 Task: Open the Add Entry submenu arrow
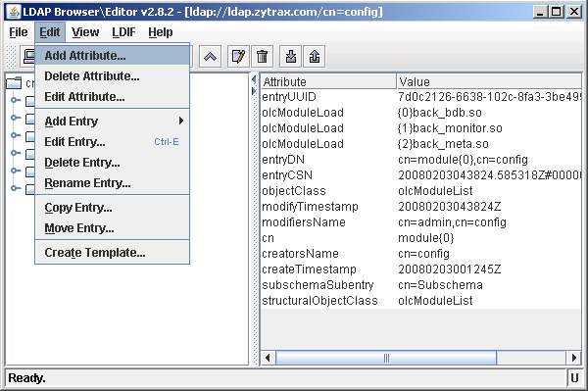181,121
